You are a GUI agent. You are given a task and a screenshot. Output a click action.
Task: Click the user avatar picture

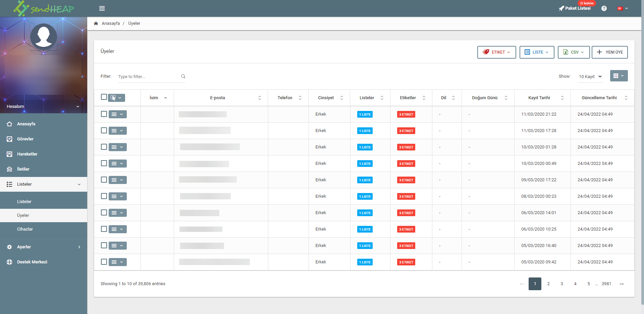(x=44, y=37)
